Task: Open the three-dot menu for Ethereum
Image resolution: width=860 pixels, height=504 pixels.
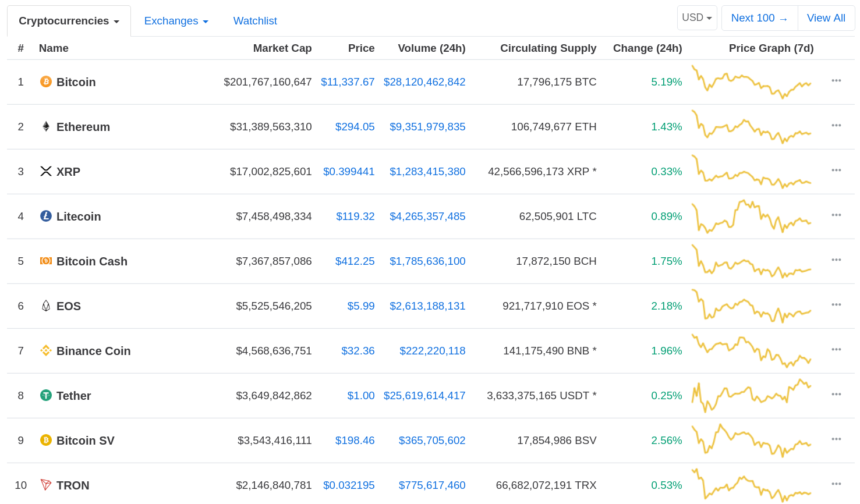Action: point(836,125)
